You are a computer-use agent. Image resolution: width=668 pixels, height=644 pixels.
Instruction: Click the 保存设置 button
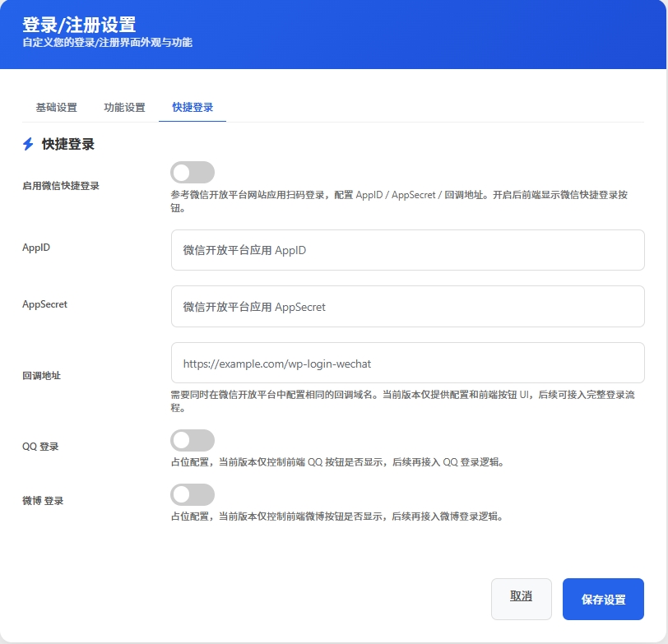[x=603, y=599]
